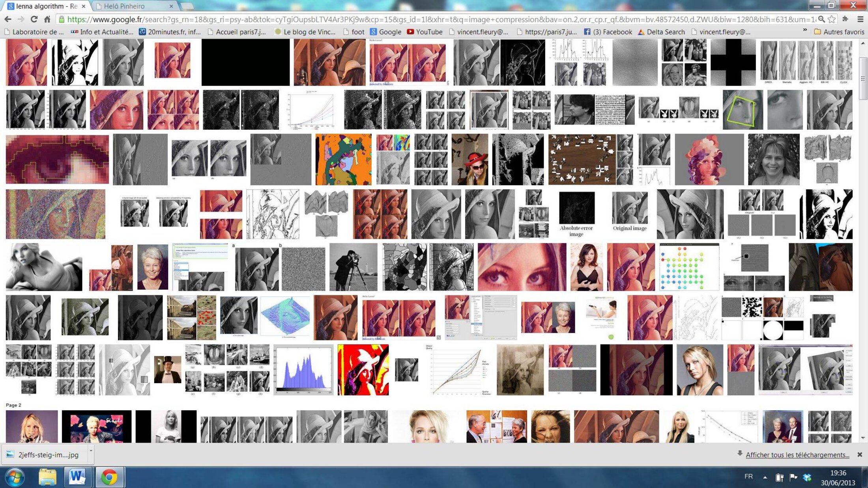868x488 pixels.
Task: Click the browser back arrow
Action: pos(7,19)
